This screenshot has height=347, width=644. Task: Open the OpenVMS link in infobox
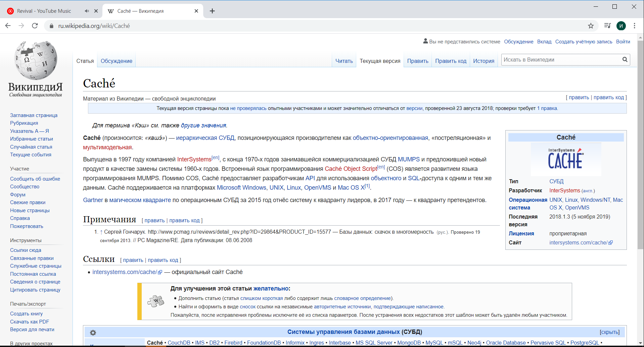577,208
